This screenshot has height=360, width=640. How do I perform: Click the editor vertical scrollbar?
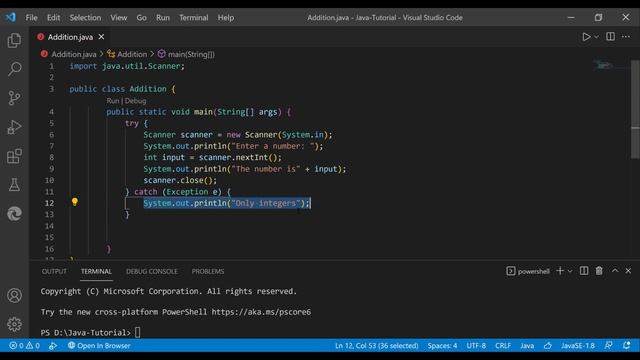point(635,109)
